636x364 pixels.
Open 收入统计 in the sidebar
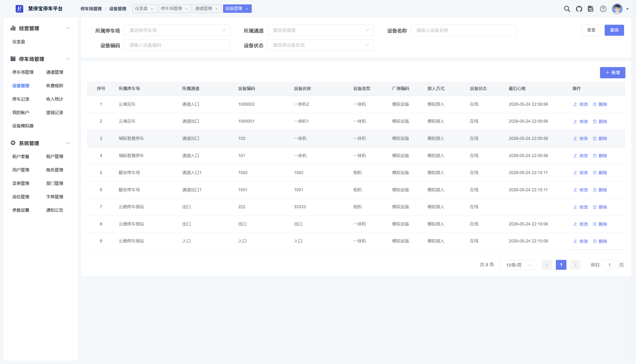pyautogui.click(x=55, y=99)
